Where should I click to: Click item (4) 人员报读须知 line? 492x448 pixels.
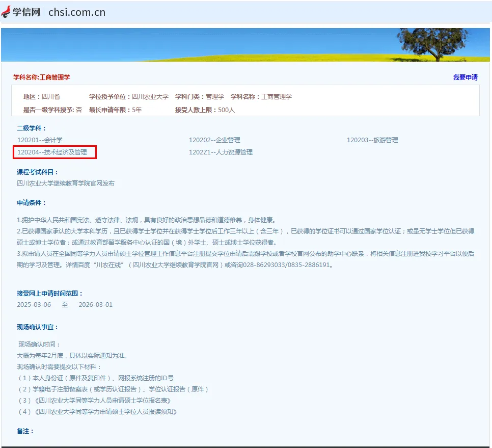97,412
